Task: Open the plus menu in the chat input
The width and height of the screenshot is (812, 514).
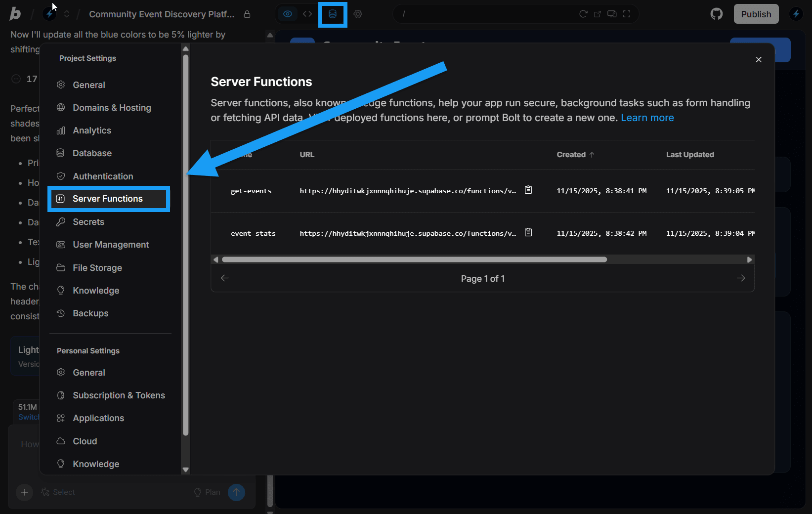Action: (x=24, y=492)
